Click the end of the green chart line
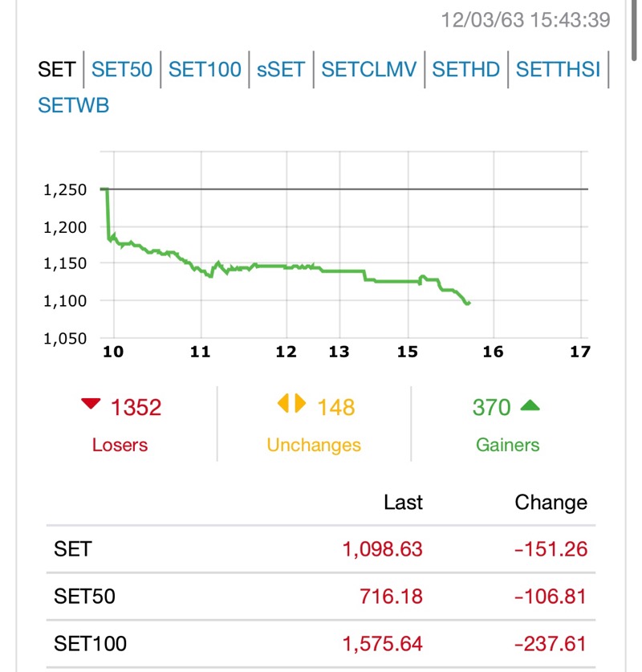The height and width of the screenshot is (672, 642). (x=468, y=303)
